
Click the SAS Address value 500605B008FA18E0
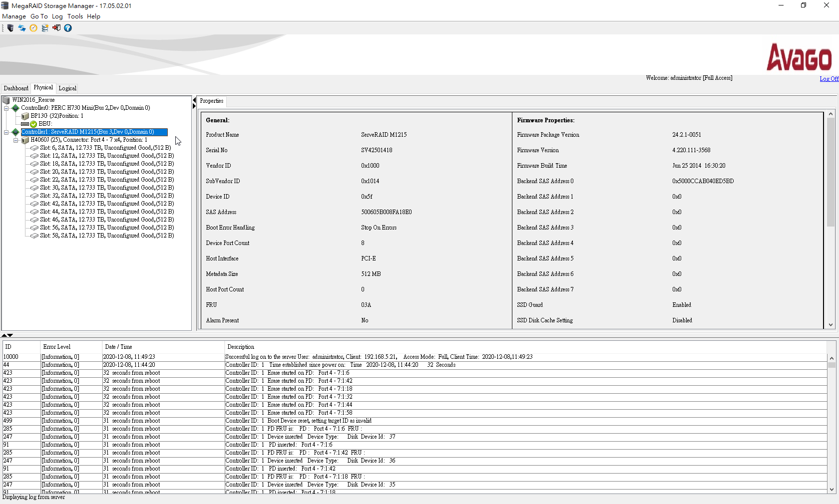(387, 212)
